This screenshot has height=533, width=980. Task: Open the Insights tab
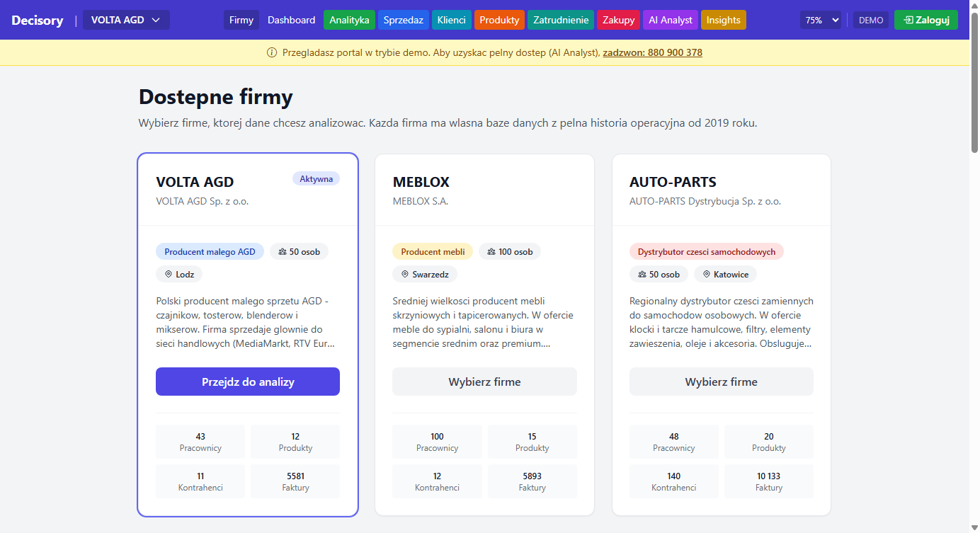pyautogui.click(x=723, y=20)
